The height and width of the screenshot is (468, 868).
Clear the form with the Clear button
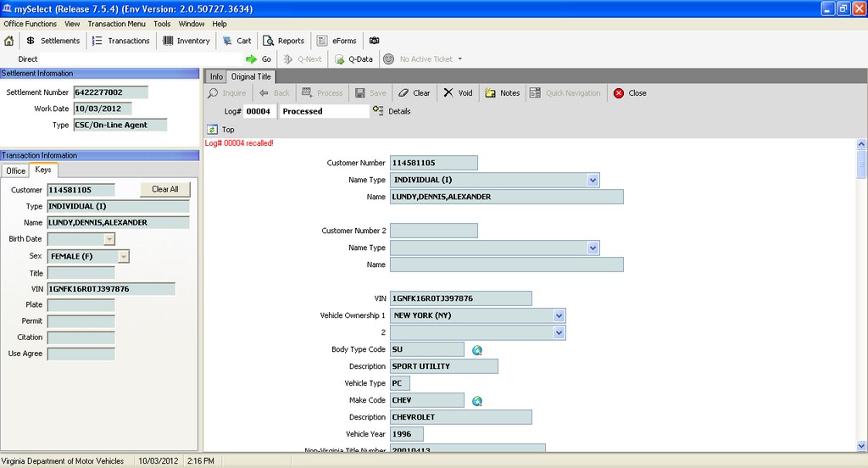coord(414,93)
